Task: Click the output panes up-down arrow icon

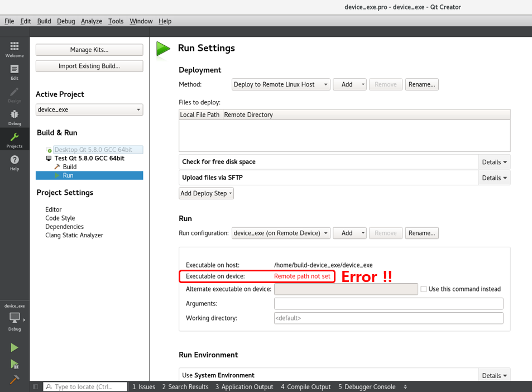Action: click(405, 387)
